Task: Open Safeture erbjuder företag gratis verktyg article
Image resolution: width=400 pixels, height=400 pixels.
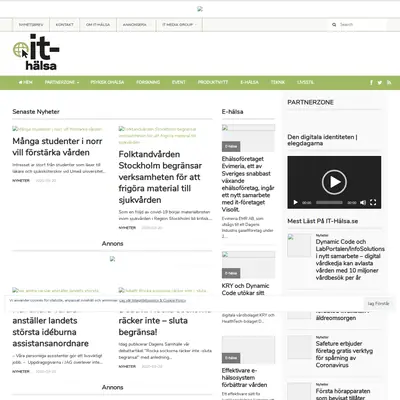Action: [x=344, y=354]
